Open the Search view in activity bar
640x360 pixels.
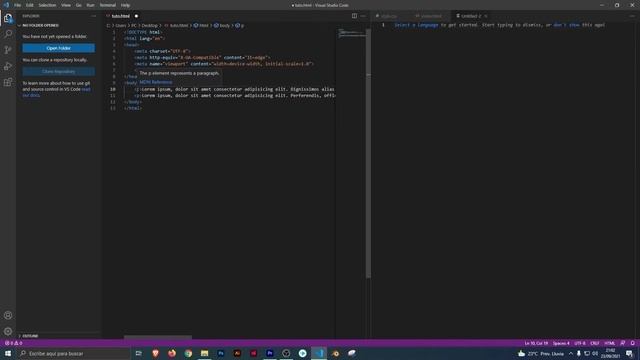click(8, 34)
